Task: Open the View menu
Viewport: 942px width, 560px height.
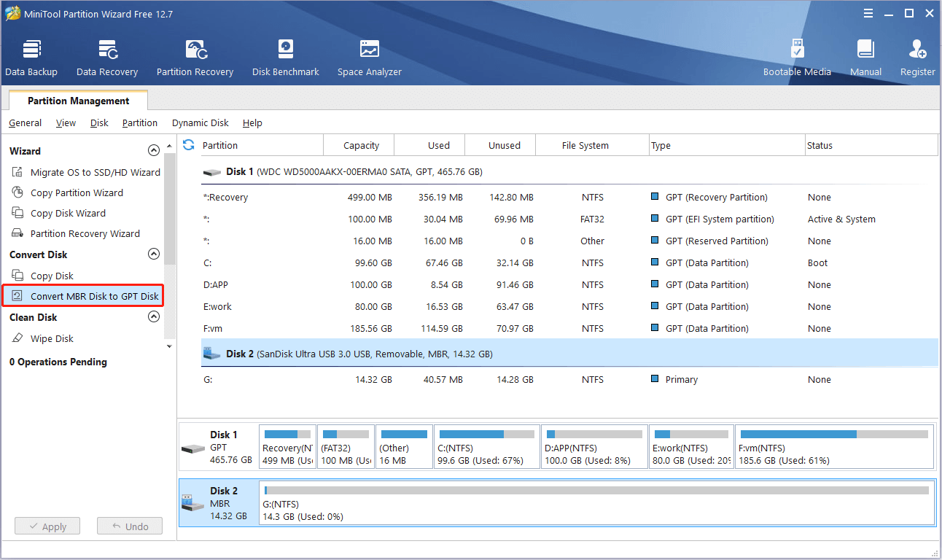Action: pos(66,123)
